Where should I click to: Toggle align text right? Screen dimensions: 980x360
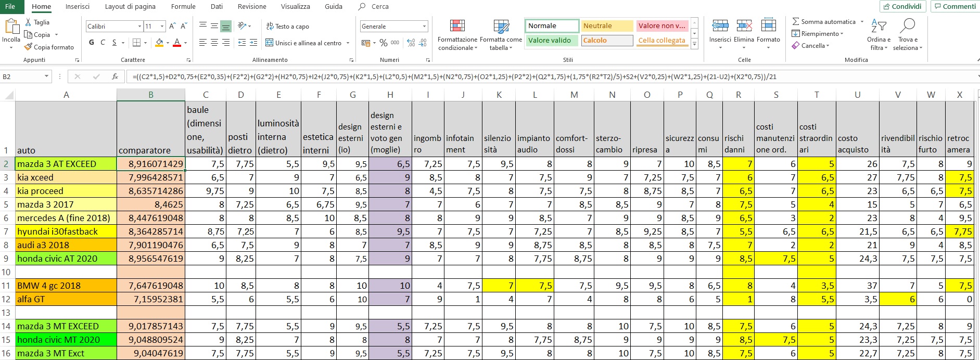tap(226, 43)
